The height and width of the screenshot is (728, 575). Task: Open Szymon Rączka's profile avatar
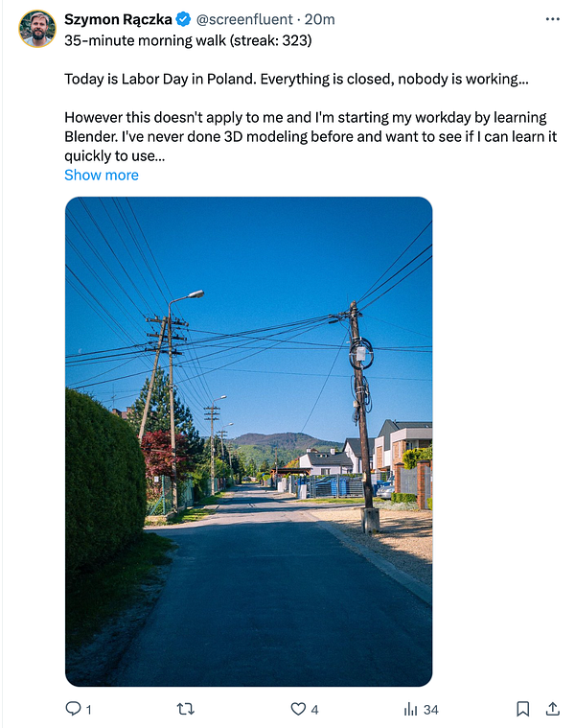pyautogui.click(x=37, y=29)
